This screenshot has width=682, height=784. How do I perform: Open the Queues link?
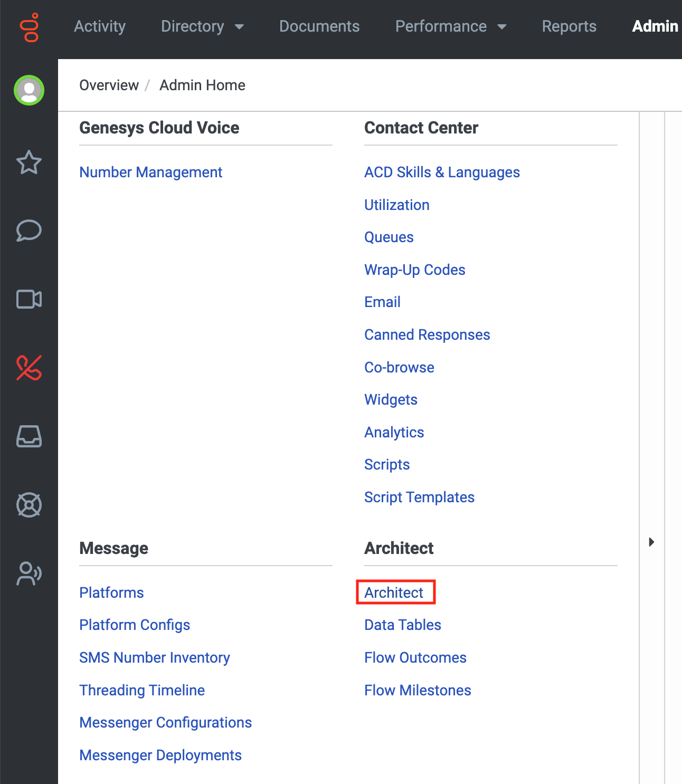pyautogui.click(x=389, y=237)
